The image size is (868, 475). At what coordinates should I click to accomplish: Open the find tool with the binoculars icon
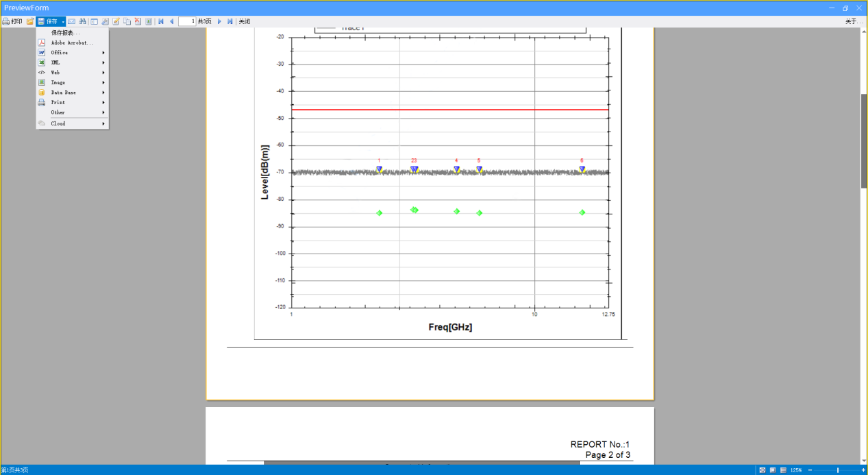pyautogui.click(x=82, y=21)
